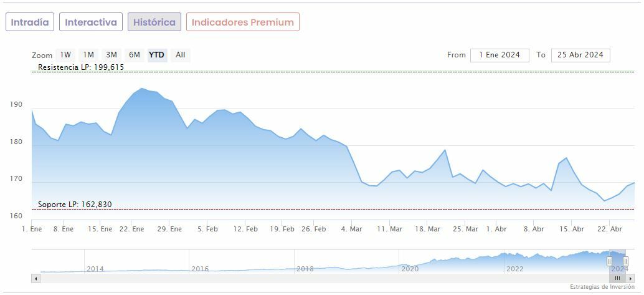
Task: Click the navigator right range handle
Action: 626,261
